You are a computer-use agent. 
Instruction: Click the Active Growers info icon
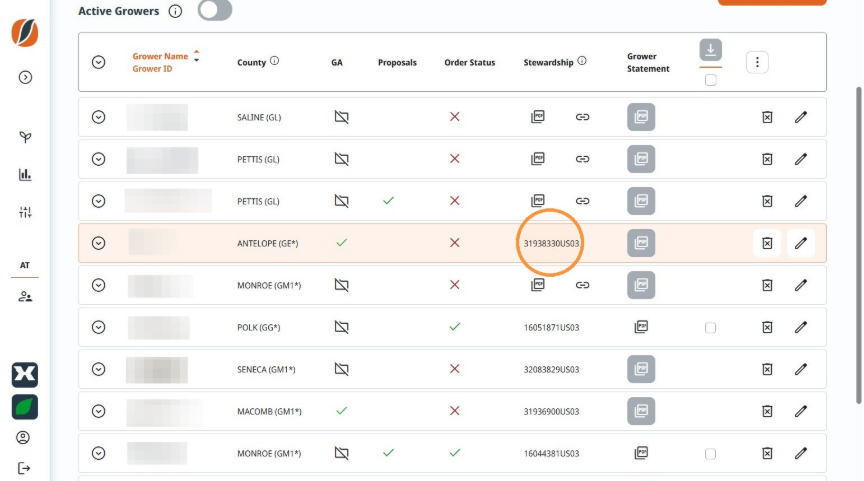point(175,11)
